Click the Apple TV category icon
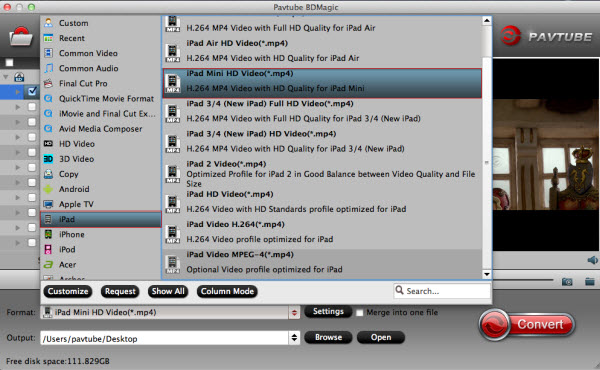Image resolution: width=600 pixels, height=370 pixels. [x=48, y=204]
